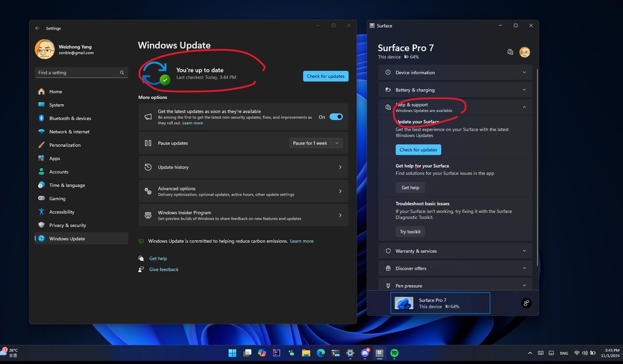Select Home in the Settings sidebar
Image resolution: width=623 pixels, height=364 pixels.
tap(82, 91)
